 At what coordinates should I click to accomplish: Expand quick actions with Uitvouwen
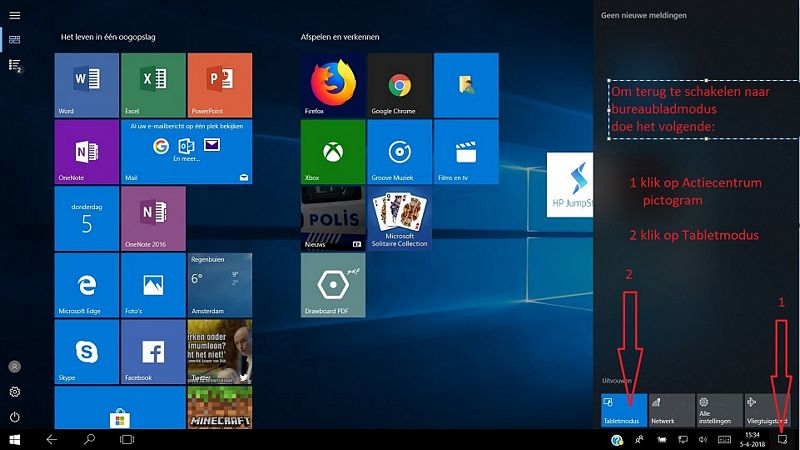pyautogui.click(x=616, y=381)
